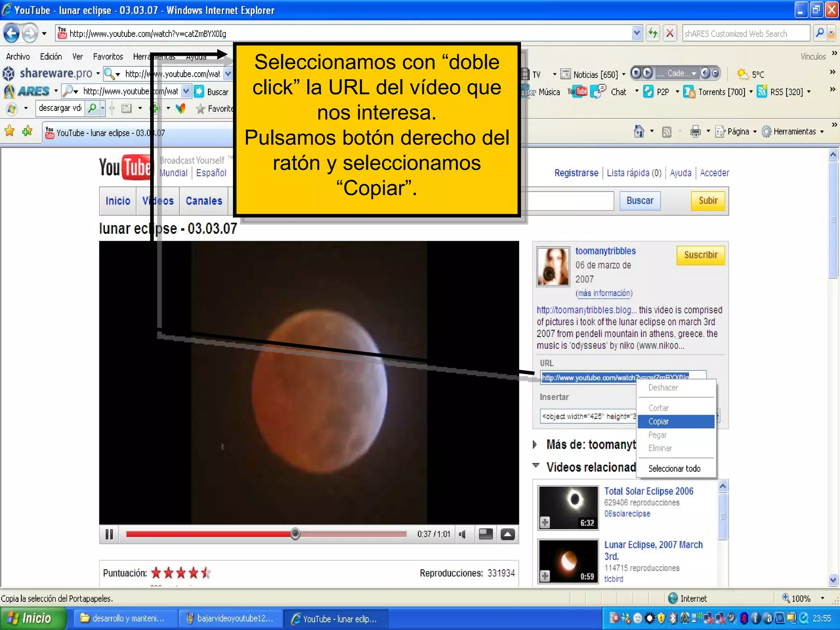Select Copiar in the context menu
The height and width of the screenshot is (630, 840).
point(676,421)
